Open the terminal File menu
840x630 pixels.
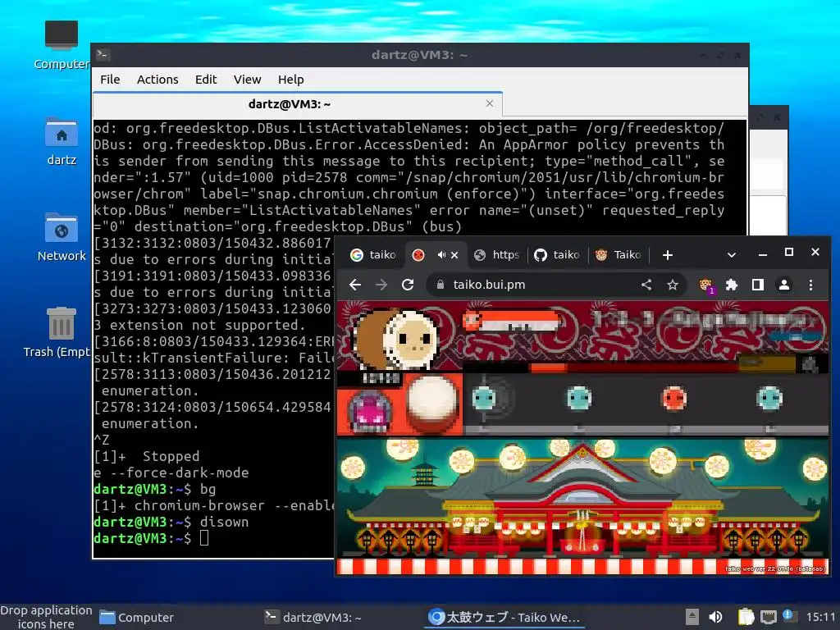(x=110, y=80)
